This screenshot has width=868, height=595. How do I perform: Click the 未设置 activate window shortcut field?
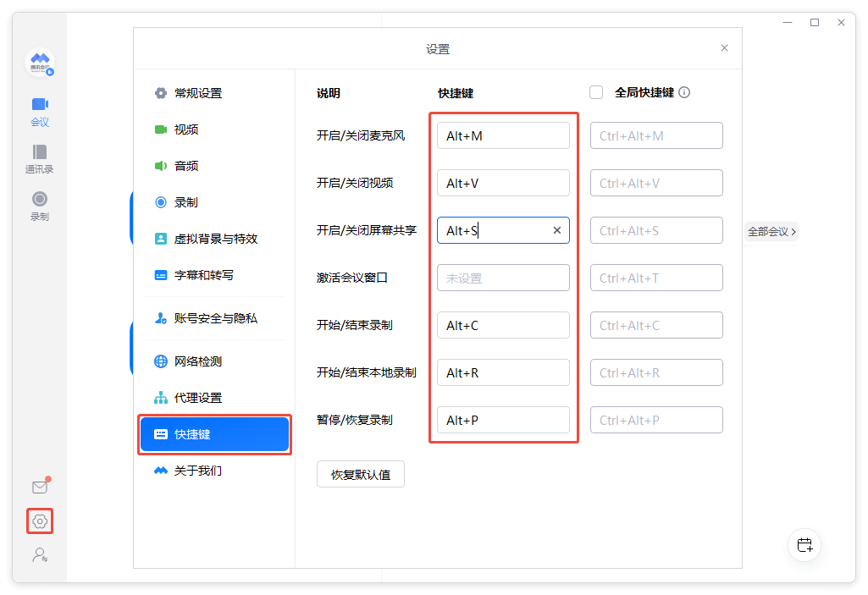pyautogui.click(x=503, y=278)
